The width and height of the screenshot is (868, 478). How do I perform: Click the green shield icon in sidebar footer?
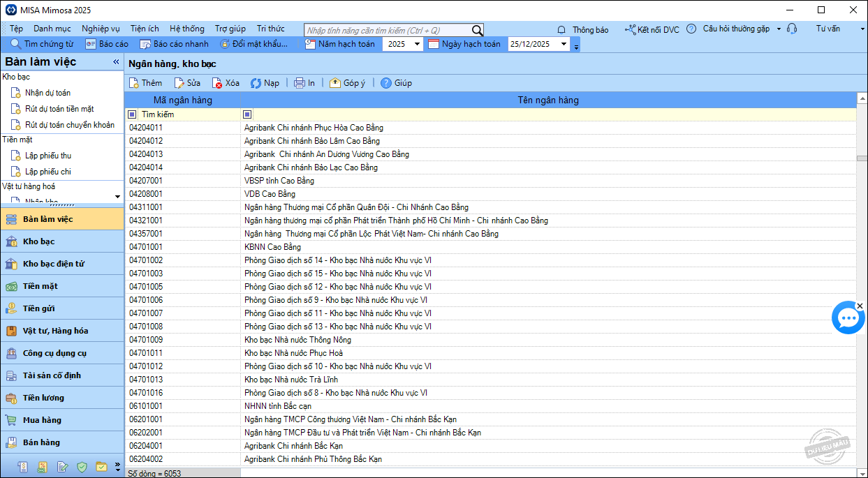(82, 467)
